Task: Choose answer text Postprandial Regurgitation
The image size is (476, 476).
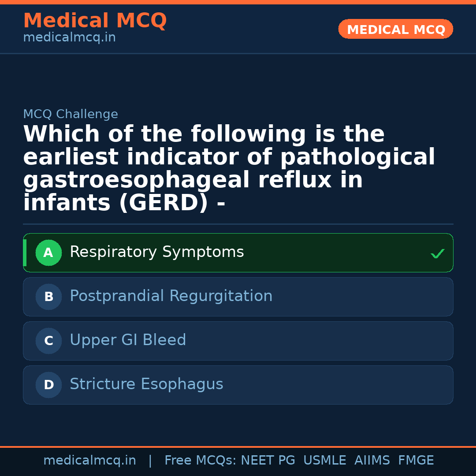Action: click(x=171, y=296)
